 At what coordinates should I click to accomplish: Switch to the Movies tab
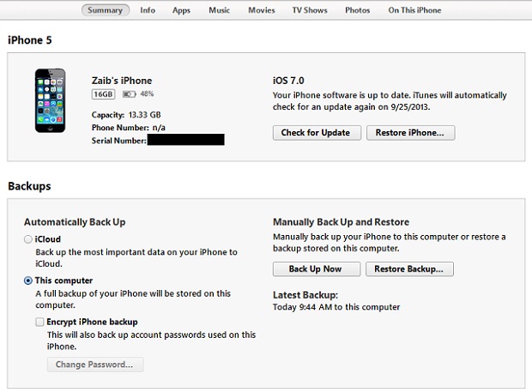click(x=262, y=10)
